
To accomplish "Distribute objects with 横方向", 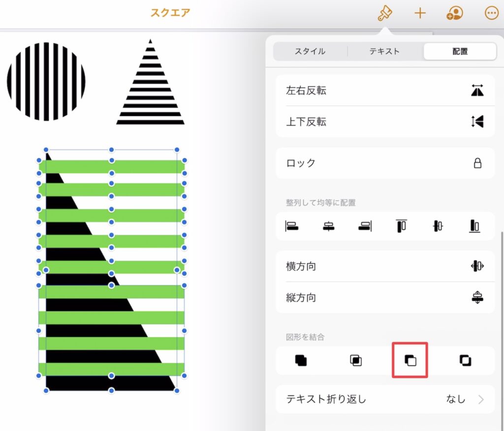I will tap(385, 266).
